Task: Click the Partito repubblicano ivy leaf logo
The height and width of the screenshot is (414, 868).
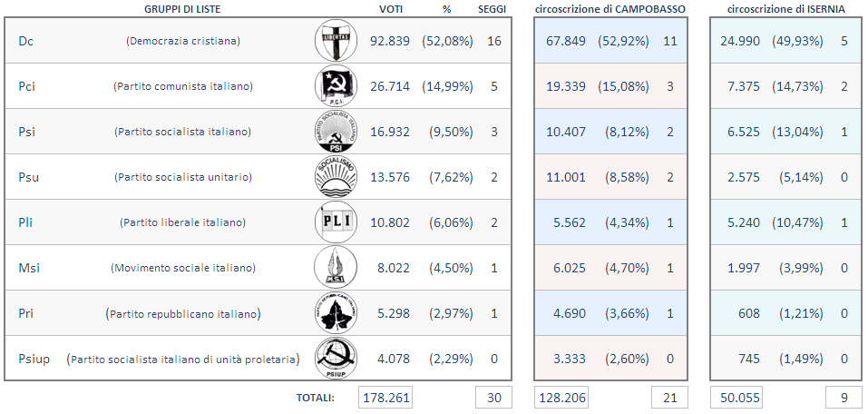Action: pyautogui.click(x=336, y=313)
